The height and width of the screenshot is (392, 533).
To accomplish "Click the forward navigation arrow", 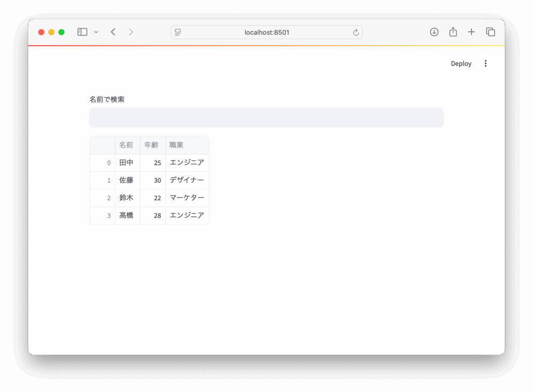I will 131,32.
